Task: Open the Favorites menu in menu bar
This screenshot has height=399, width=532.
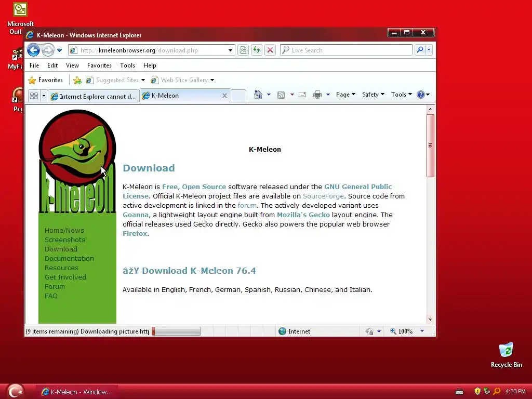Action: coord(99,65)
